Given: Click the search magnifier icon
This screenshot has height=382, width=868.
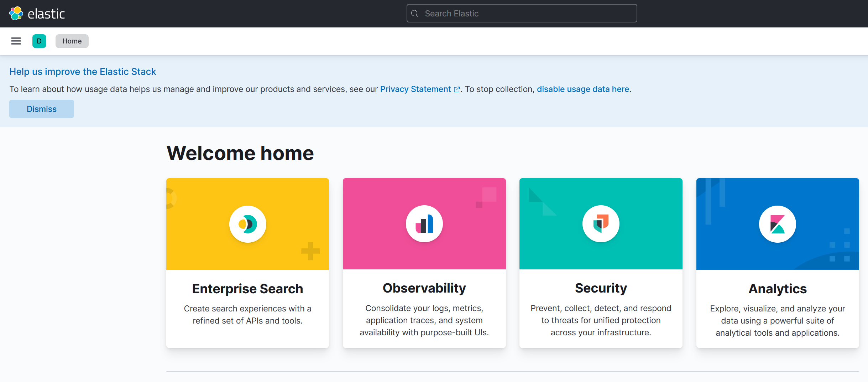Looking at the screenshot, I should (415, 14).
